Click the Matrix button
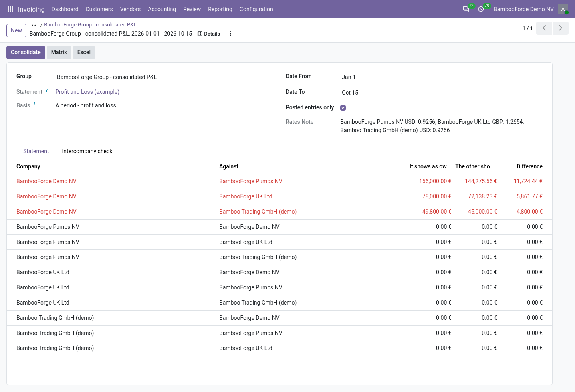 click(x=59, y=52)
